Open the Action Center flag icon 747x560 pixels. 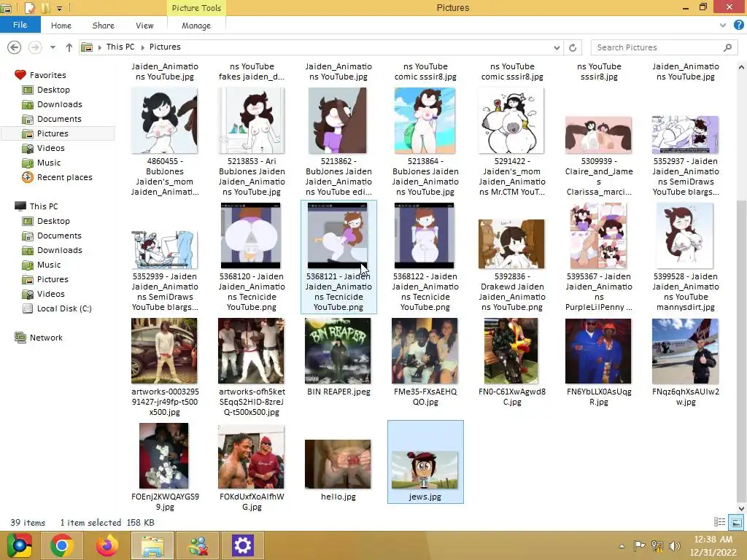coord(639,545)
